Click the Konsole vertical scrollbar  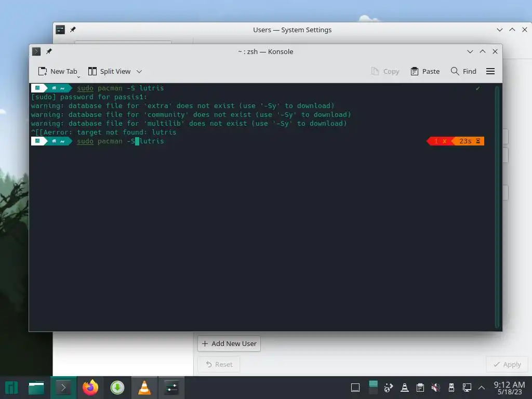(x=497, y=207)
